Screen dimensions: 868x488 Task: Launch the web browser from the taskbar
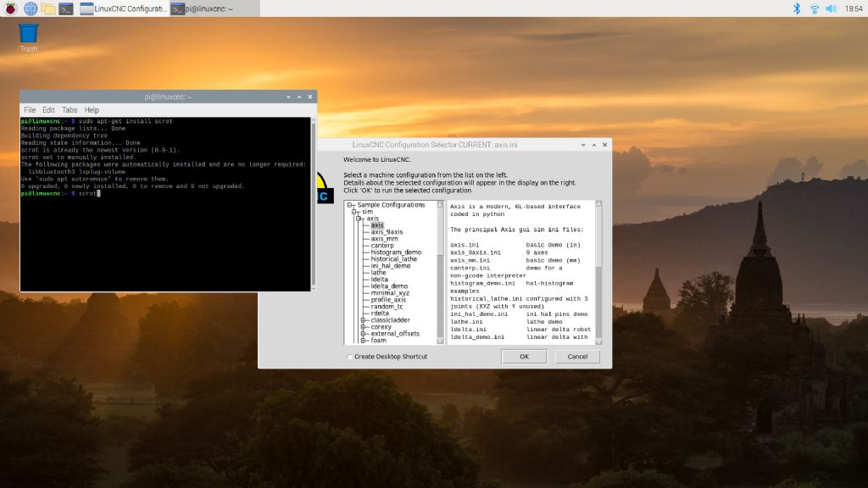click(31, 8)
